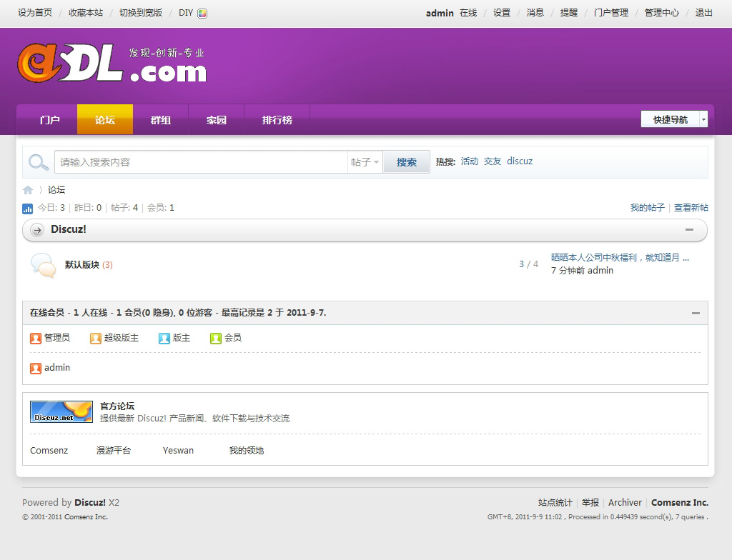Open 门户管理 link

click(611, 13)
